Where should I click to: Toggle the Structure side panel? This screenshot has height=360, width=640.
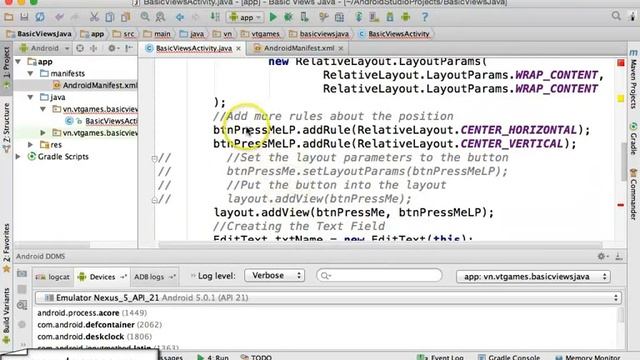6,127
